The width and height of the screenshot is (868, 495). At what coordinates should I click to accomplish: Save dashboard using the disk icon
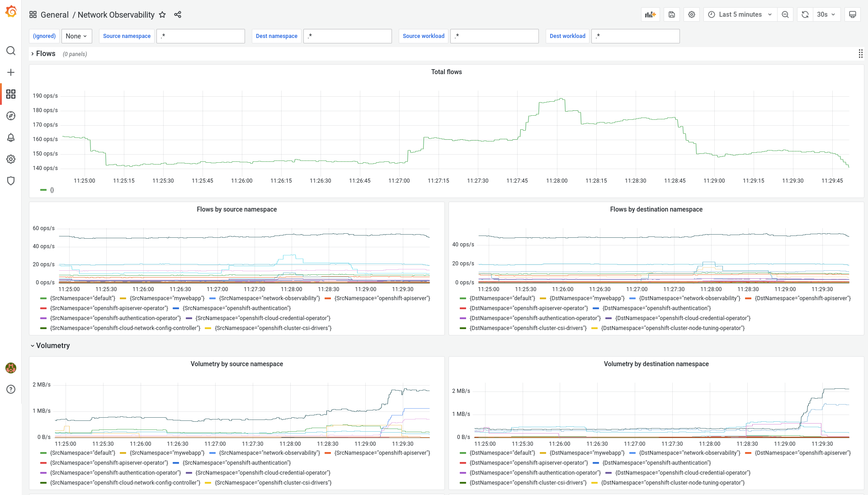[x=672, y=14]
